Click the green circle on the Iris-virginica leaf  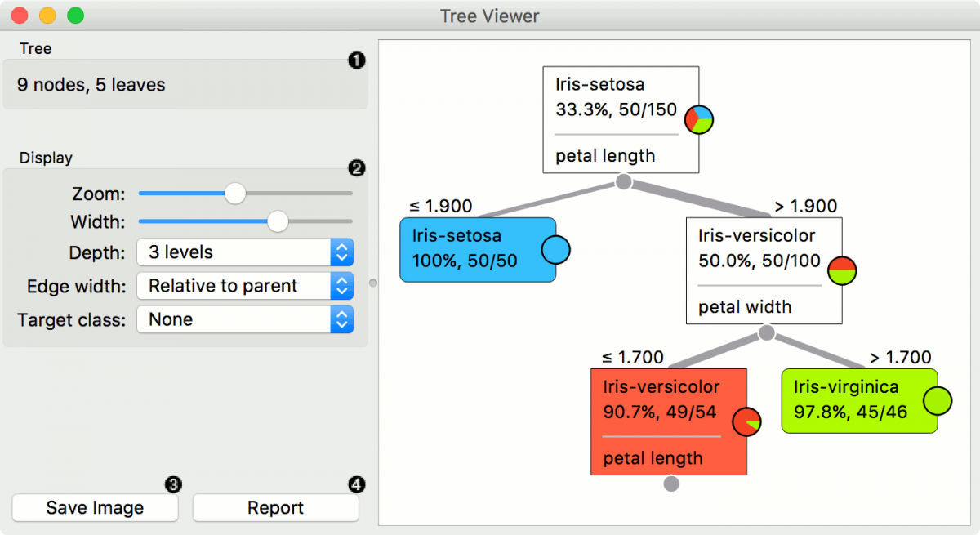tap(938, 400)
